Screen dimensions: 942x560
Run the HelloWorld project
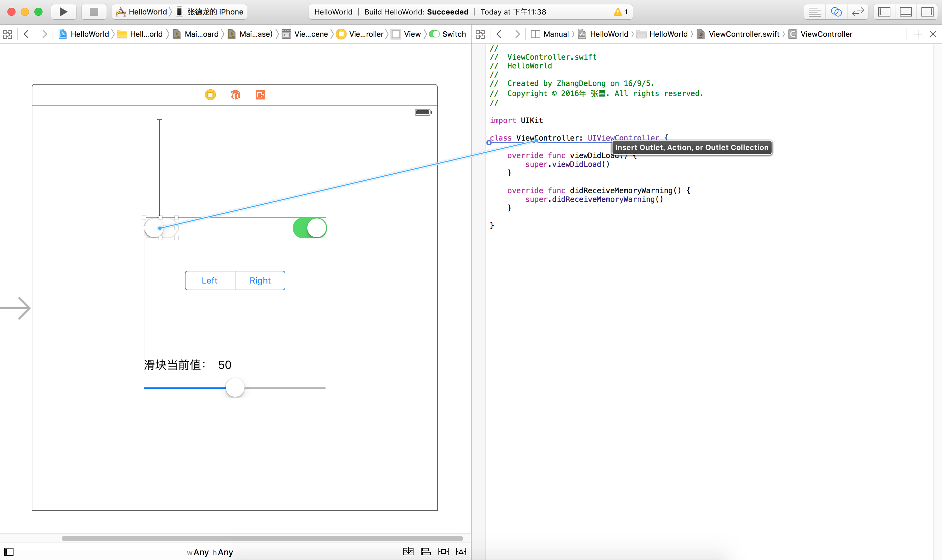tap(63, 12)
